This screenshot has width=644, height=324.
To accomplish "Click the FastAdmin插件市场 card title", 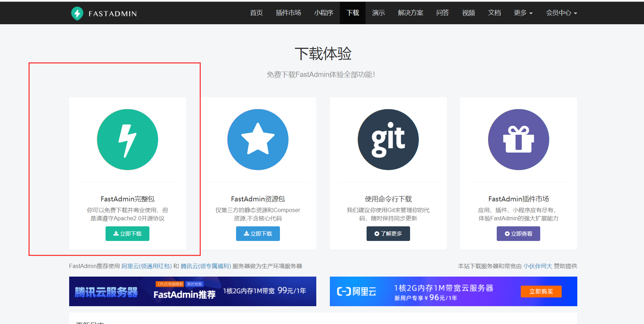I will 518,199.
